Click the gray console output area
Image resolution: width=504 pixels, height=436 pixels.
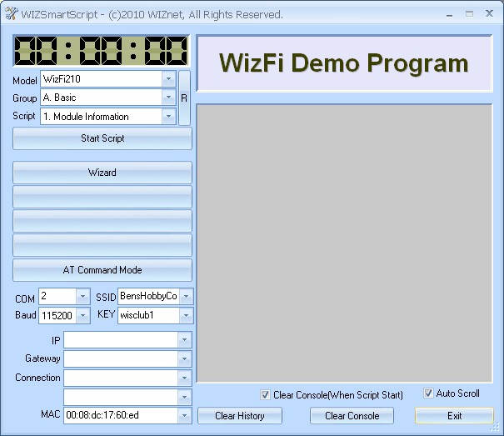click(344, 243)
